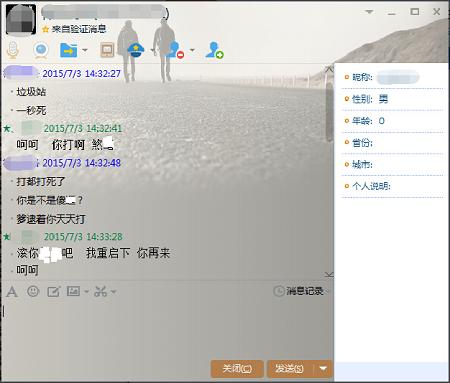
Task: Select the message 爹逮着你天天打
Action: tap(51, 219)
